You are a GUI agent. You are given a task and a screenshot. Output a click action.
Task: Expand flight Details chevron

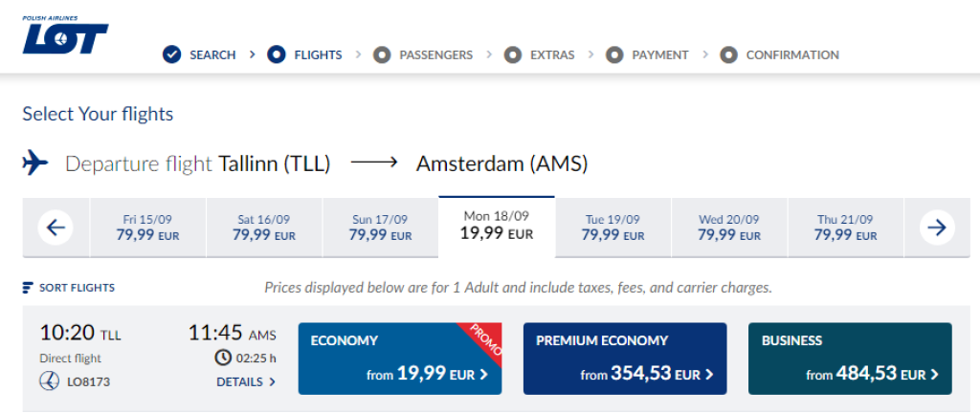(x=272, y=382)
